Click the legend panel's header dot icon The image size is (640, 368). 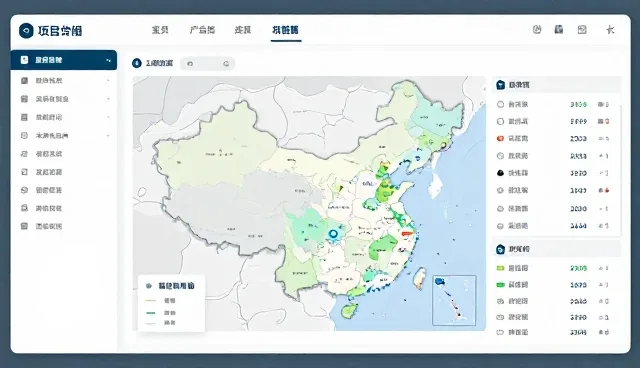[149, 286]
